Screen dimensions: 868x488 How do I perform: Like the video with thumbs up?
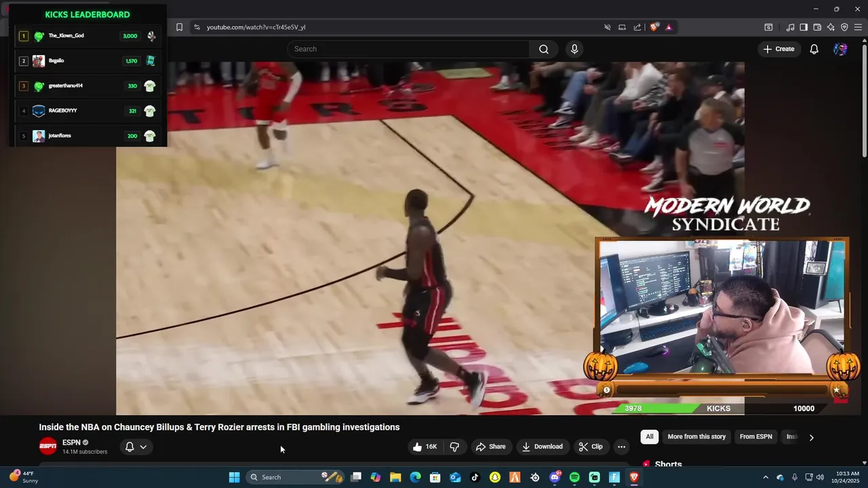click(x=425, y=447)
